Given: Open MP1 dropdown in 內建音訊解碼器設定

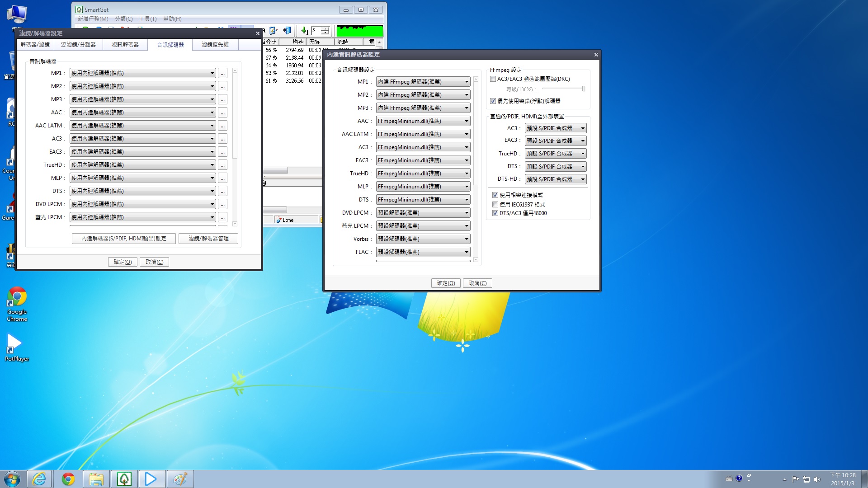Looking at the screenshot, I should click(x=423, y=82).
